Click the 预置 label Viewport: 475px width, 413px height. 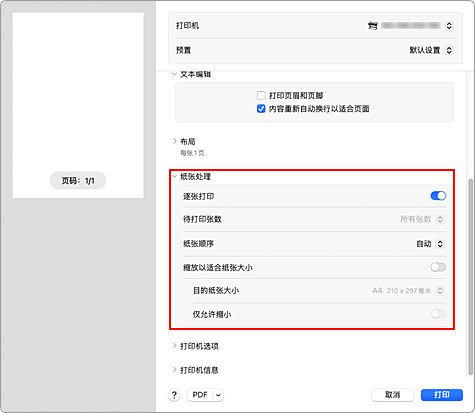point(184,50)
